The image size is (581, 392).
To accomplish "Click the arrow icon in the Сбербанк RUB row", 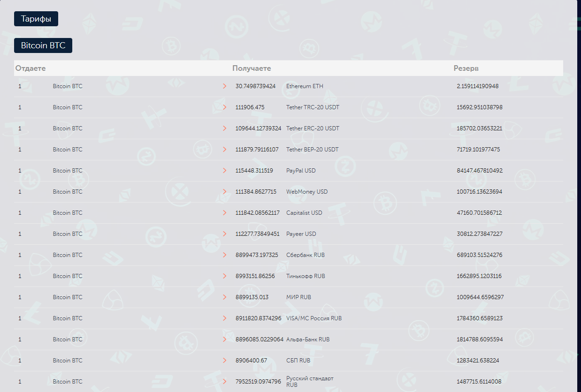I will tap(225, 255).
